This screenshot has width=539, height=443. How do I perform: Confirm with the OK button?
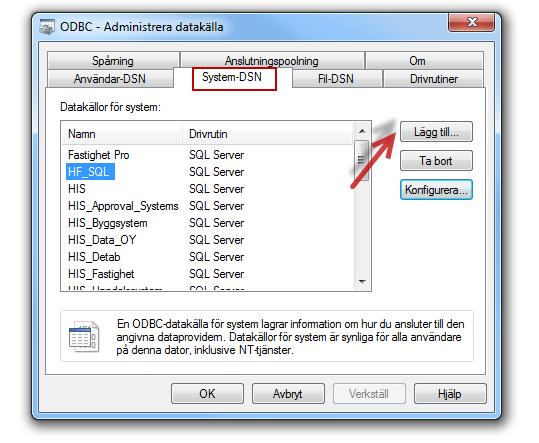[207, 394]
